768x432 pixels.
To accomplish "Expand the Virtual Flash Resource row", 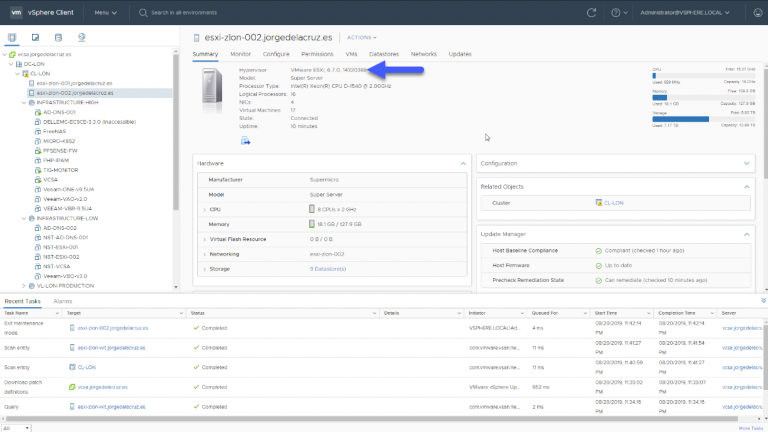I will tap(204, 240).
